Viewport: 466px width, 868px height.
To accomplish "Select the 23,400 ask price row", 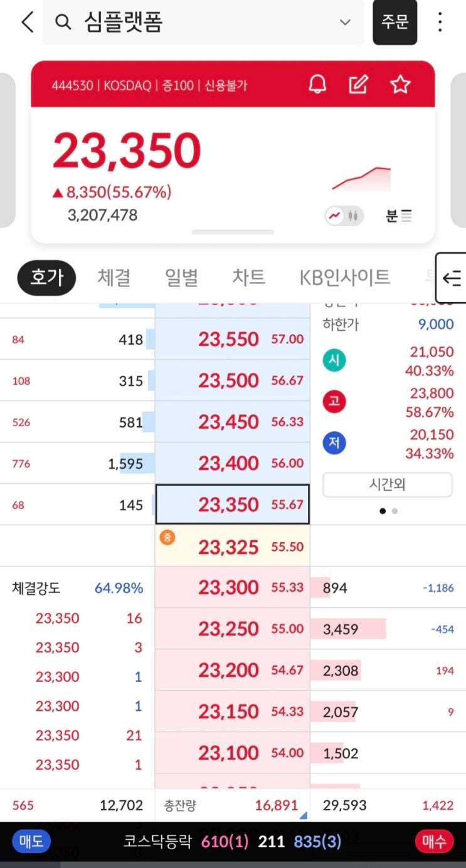I will pyautogui.click(x=233, y=463).
